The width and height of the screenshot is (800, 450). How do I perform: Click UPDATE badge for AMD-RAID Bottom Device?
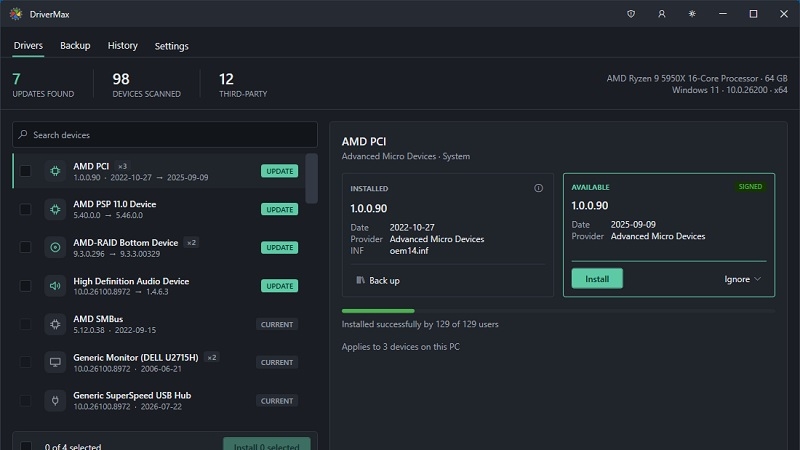(280, 247)
